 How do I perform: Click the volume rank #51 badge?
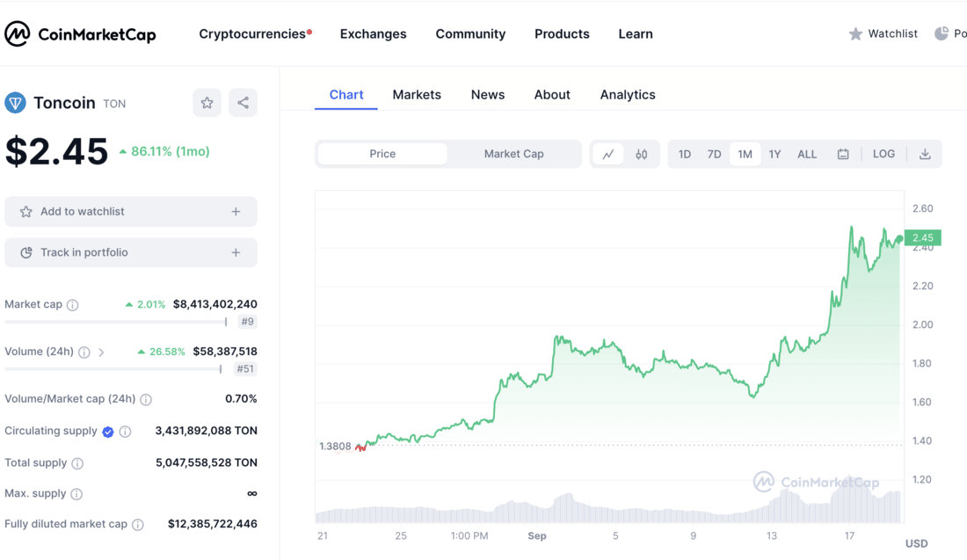pyautogui.click(x=245, y=369)
